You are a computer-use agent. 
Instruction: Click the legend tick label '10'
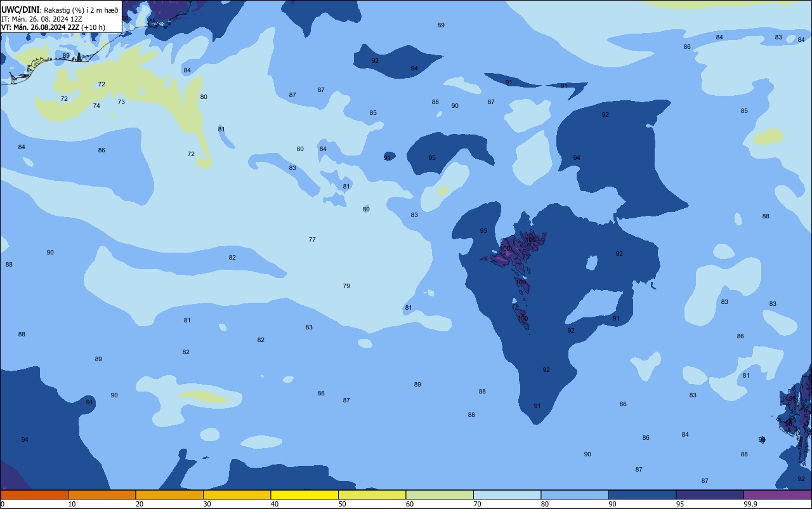72,504
